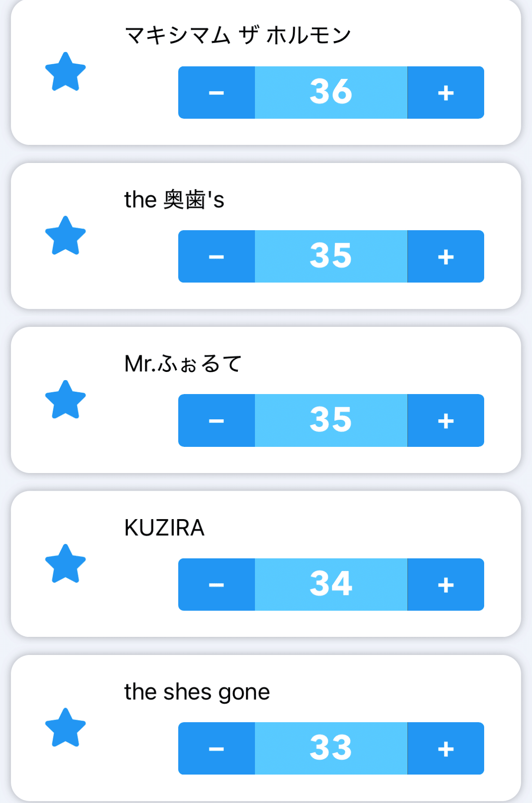Select the value 33 for the shes gone
Screen dimensions: 532x803
(331, 748)
